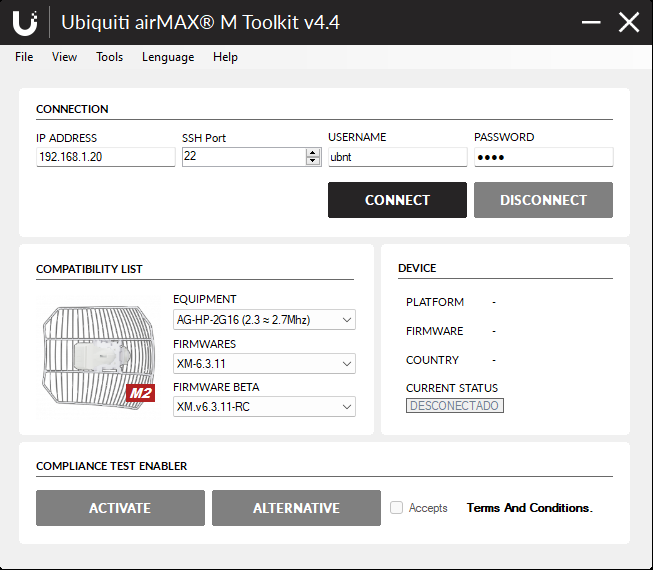Open the Help menu

pos(225,57)
